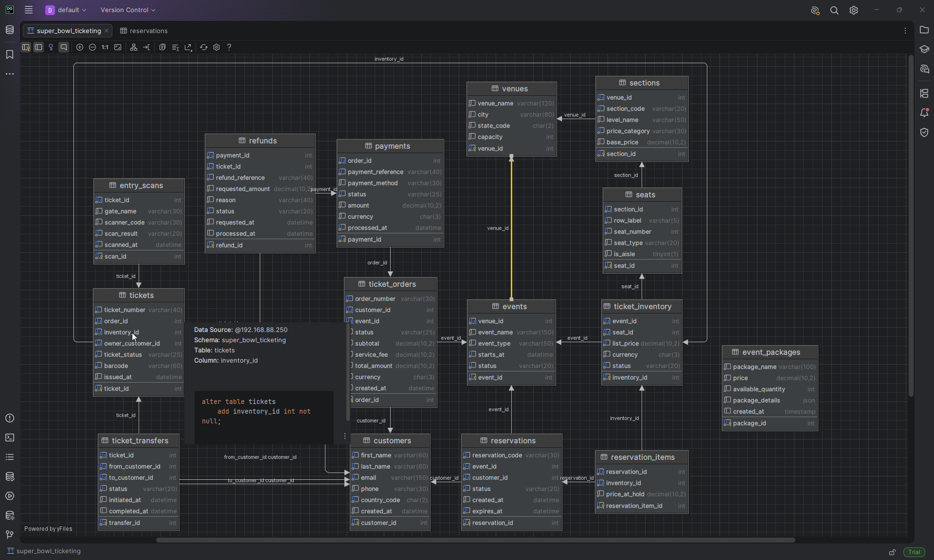934x560 pixels.
Task: Click vertical scrollbar of diagram
Action: pyautogui.click(x=911, y=226)
